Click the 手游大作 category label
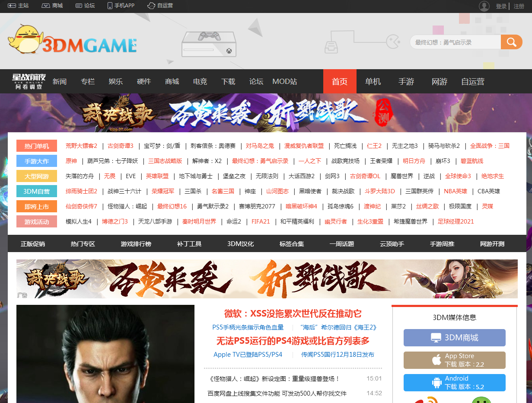 (37, 161)
